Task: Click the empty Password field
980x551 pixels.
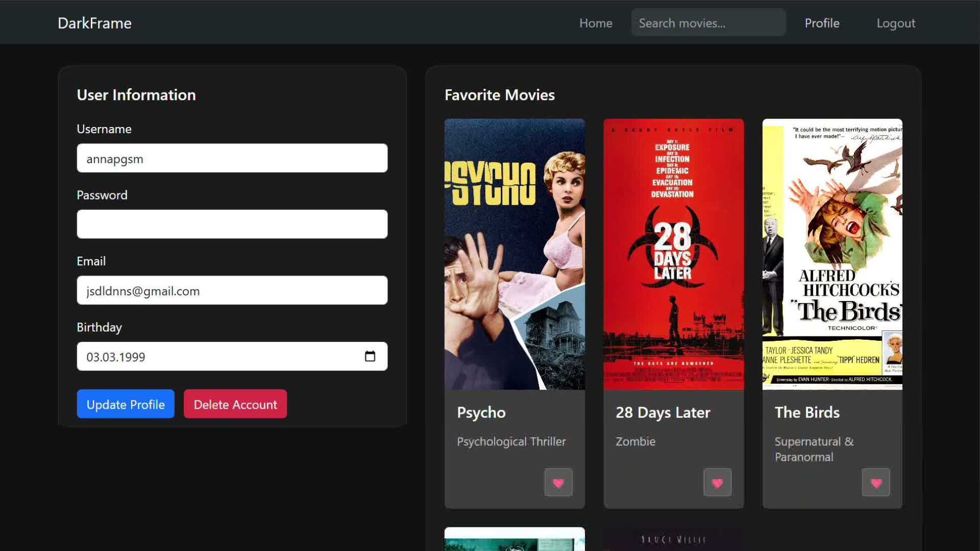Action: 232,224
